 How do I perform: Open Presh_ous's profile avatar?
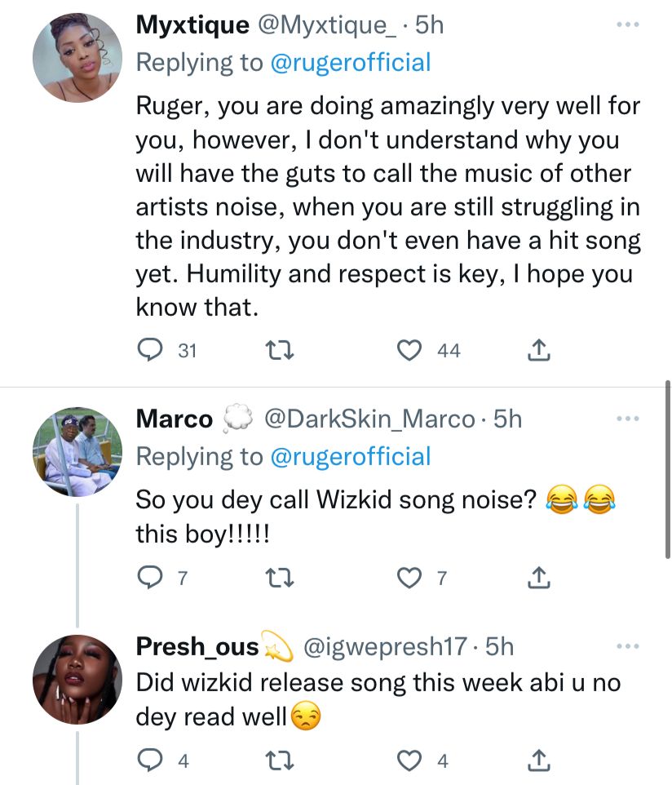(x=77, y=680)
